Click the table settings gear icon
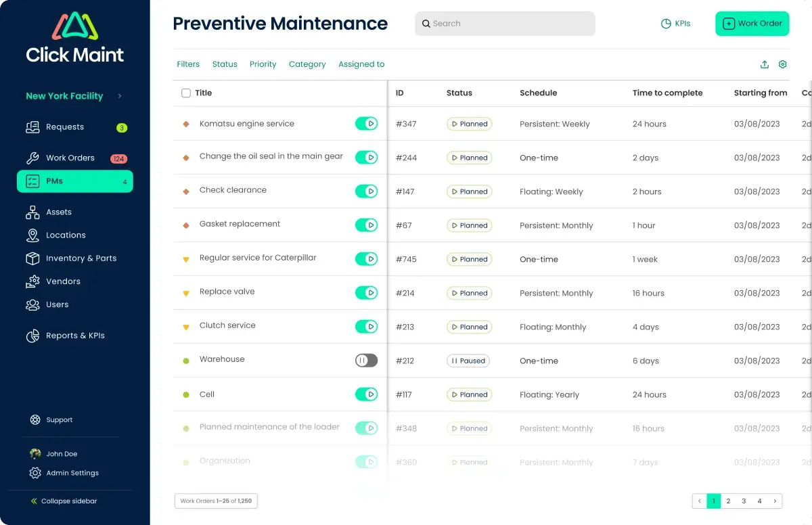 [783, 64]
